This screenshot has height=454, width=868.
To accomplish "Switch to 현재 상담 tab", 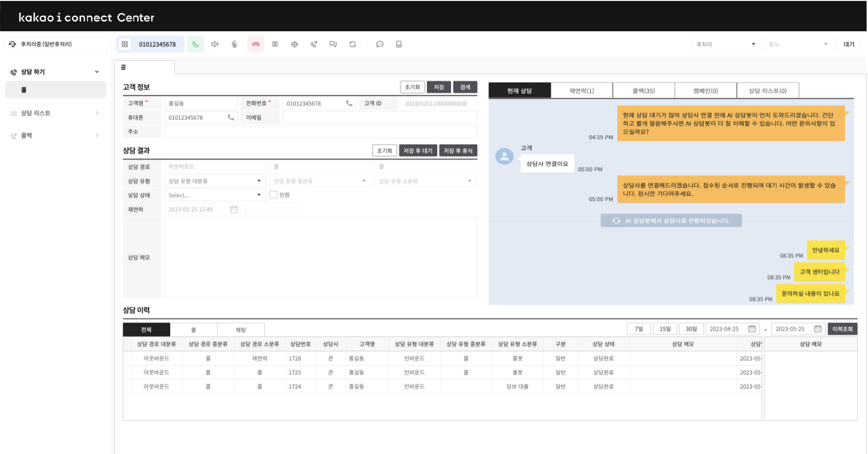I will click(519, 90).
